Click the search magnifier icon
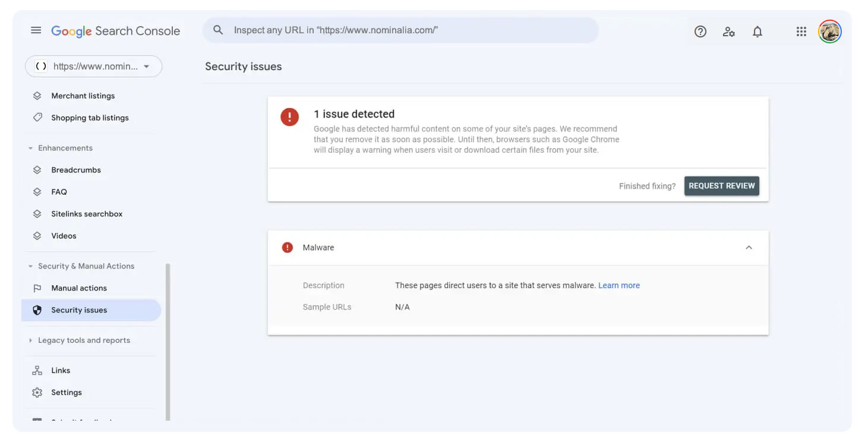Image resolution: width=868 pixels, height=448 pixels. (218, 30)
